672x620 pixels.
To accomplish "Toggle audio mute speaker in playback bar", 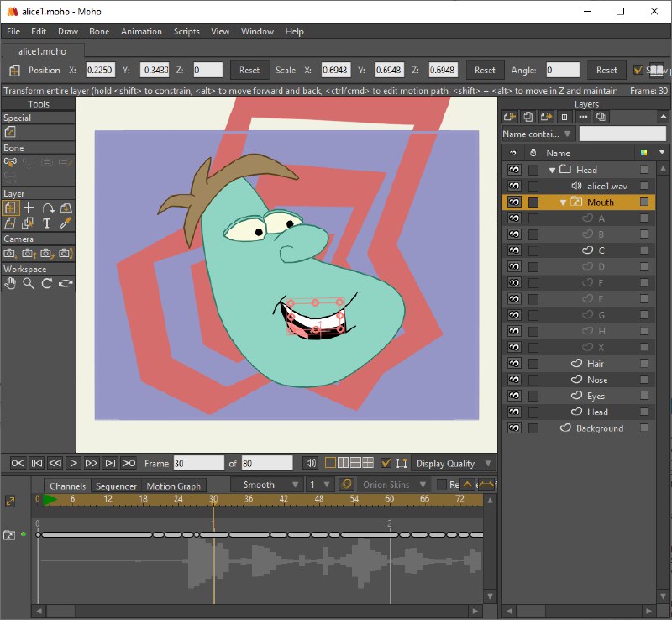I will 311,463.
